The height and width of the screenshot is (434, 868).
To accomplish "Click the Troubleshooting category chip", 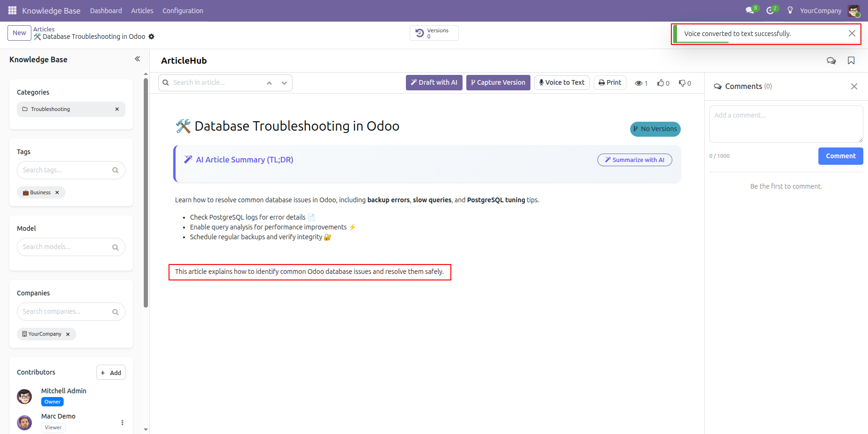I will 71,109.
